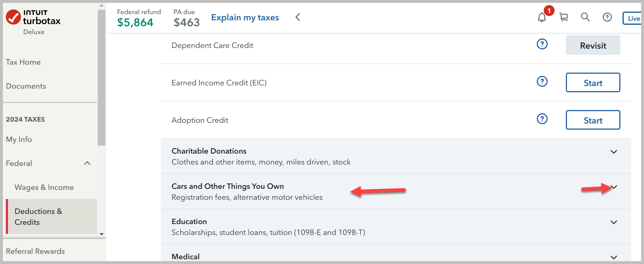The image size is (644, 264).
Task: Expand the Education section chevron
Action: [614, 222]
